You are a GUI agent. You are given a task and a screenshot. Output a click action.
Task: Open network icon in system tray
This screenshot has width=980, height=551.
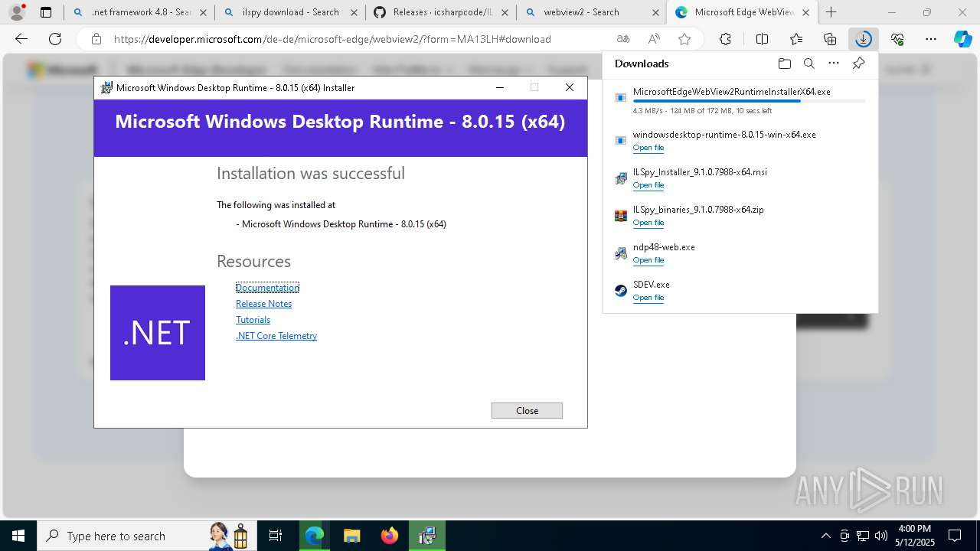tap(863, 536)
